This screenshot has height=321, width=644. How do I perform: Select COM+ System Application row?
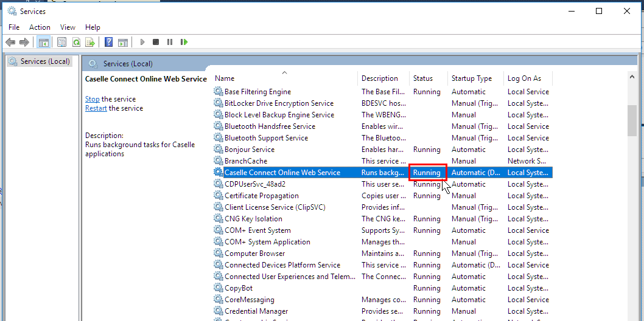pos(383,242)
